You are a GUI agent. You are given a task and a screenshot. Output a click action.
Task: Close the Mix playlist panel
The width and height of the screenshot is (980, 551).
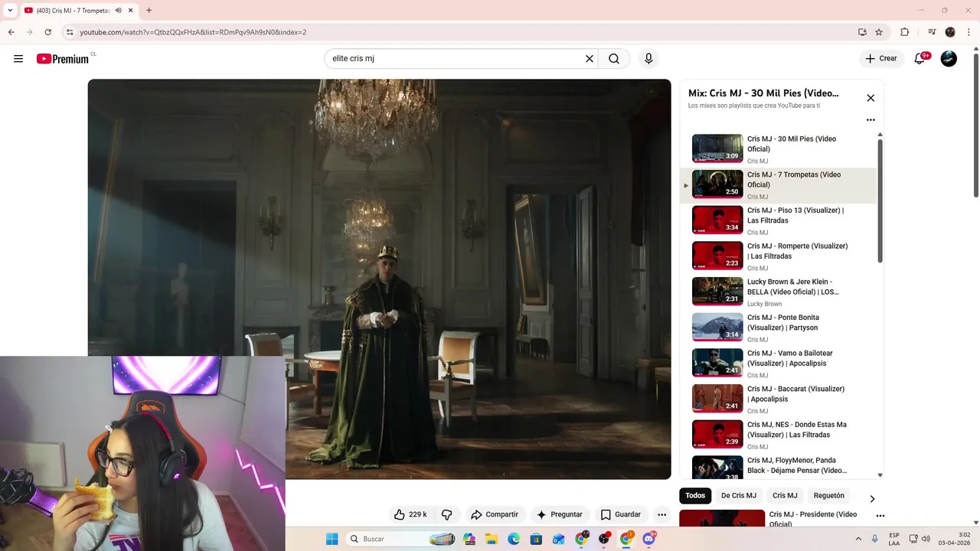pyautogui.click(x=871, y=98)
